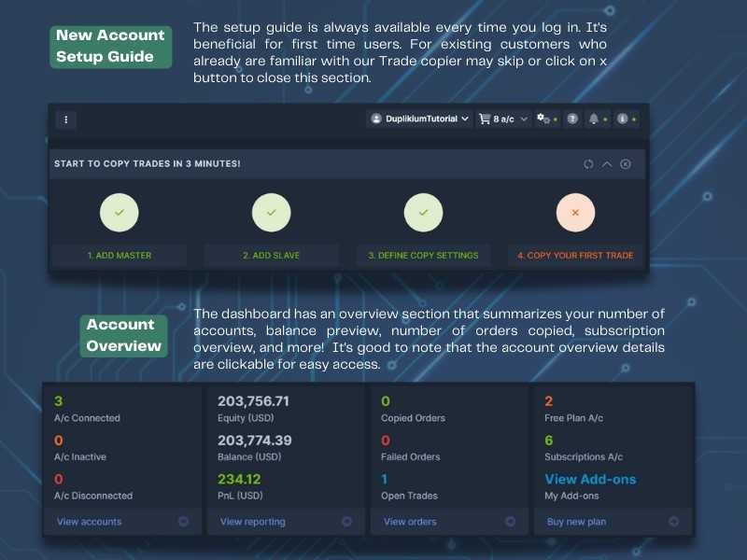Collapse the setup guide with the chevron
747x560 pixels.
coord(607,163)
